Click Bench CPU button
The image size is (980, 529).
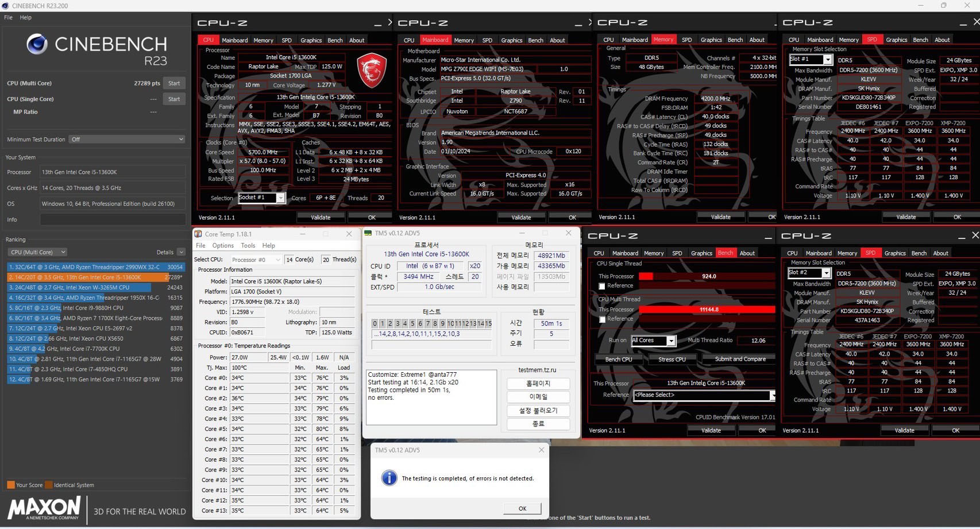coord(619,359)
